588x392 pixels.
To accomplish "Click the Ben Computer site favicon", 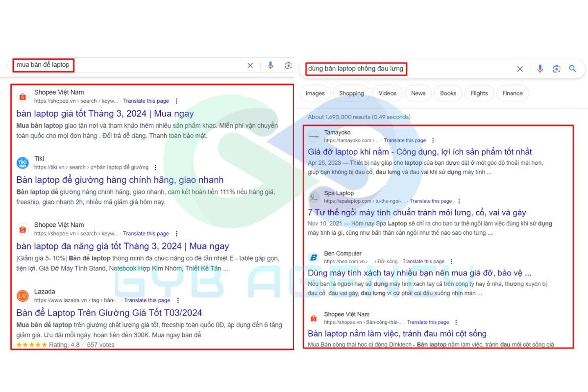I will (314, 257).
